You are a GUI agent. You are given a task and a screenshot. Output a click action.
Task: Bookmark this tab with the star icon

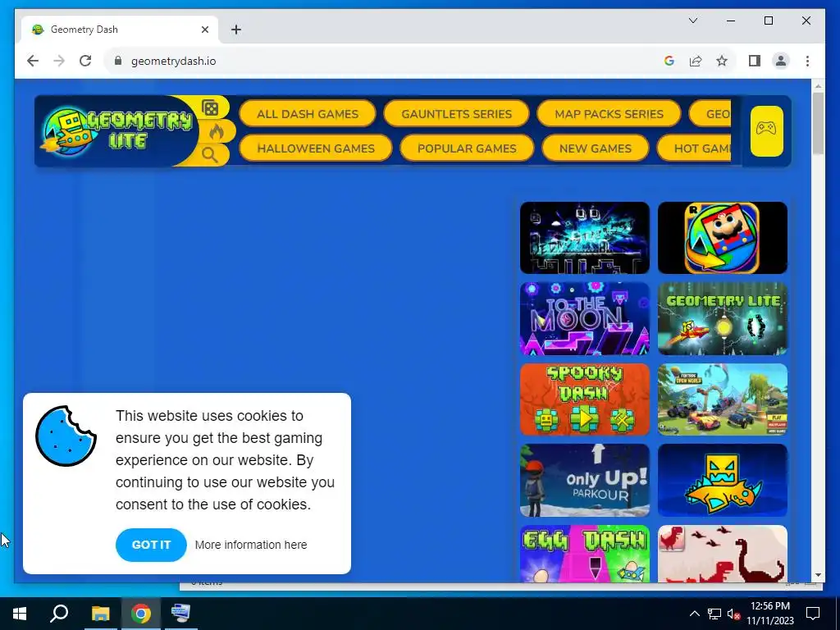click(722, 61)
